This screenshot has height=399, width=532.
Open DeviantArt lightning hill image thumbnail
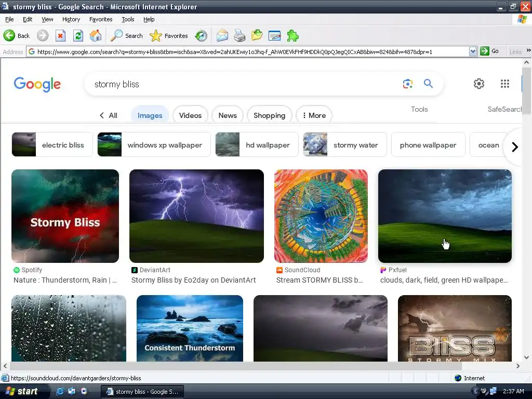point(196,216)
